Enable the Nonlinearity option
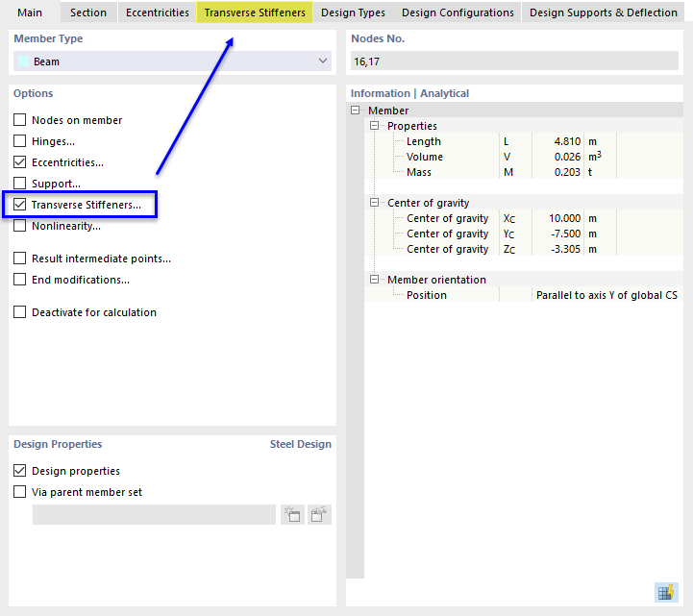This screenshot has height=616, width=693. tap(20, 226)
